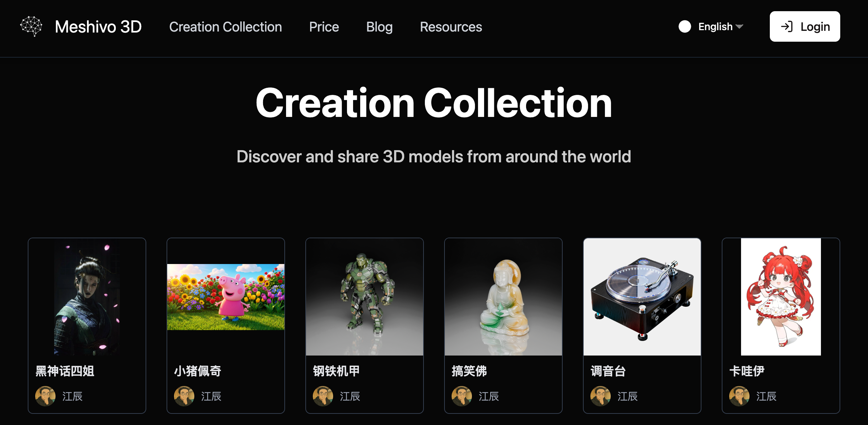Screen dimensions: 868x425
Task: Click author avatar under 黑神话四姐
Action: pyautogui.click(x=45, y=396)
